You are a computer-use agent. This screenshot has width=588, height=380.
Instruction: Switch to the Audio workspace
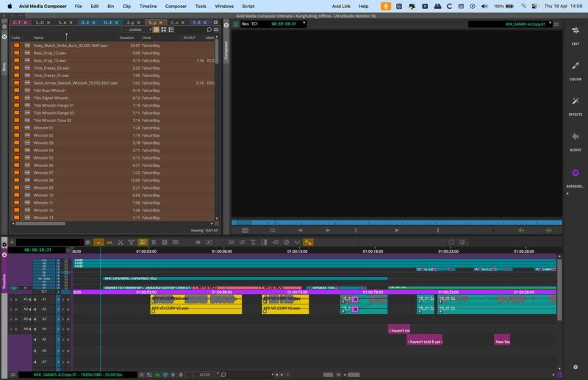(x=575, y=138)
